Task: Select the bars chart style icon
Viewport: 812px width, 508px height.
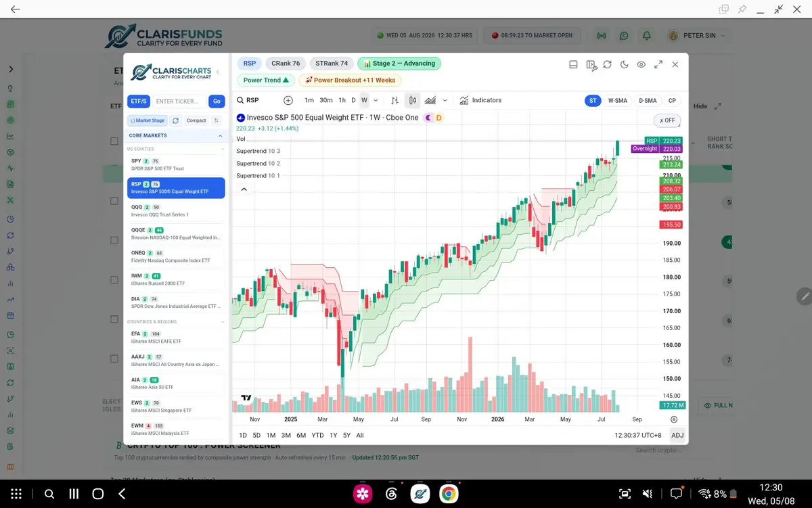Action: click(x=395, y=100)
